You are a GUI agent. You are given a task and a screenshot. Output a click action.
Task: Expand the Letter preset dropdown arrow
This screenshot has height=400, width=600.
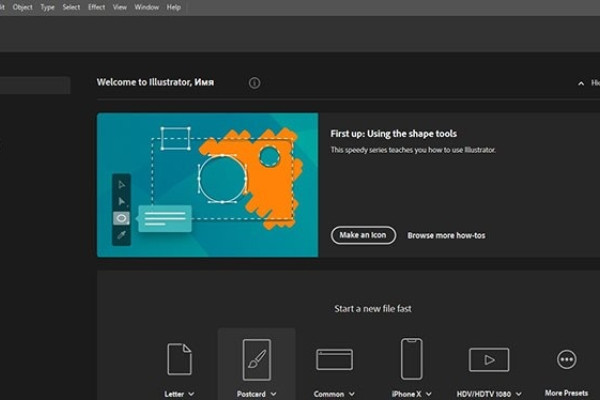(191, 394)
